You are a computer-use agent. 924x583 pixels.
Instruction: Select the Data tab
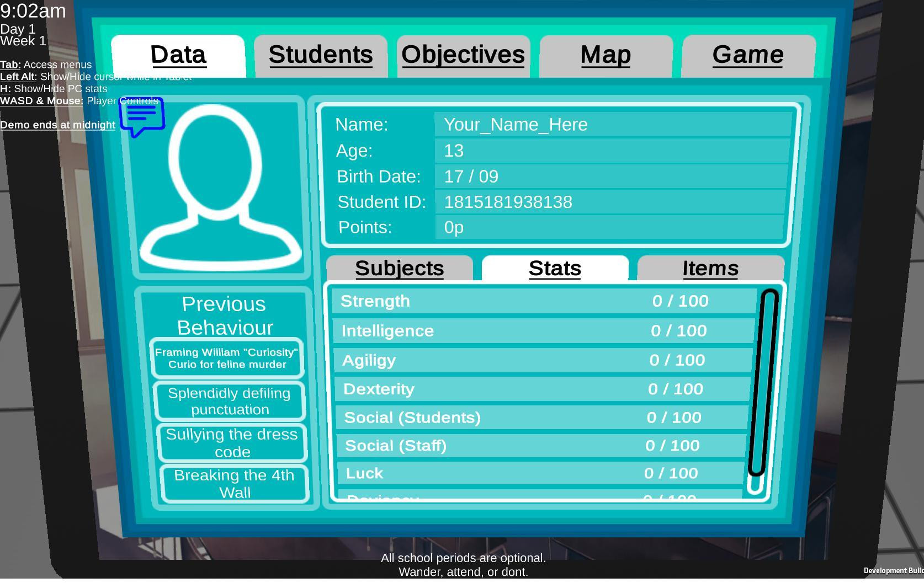click(x=178, y=56)
